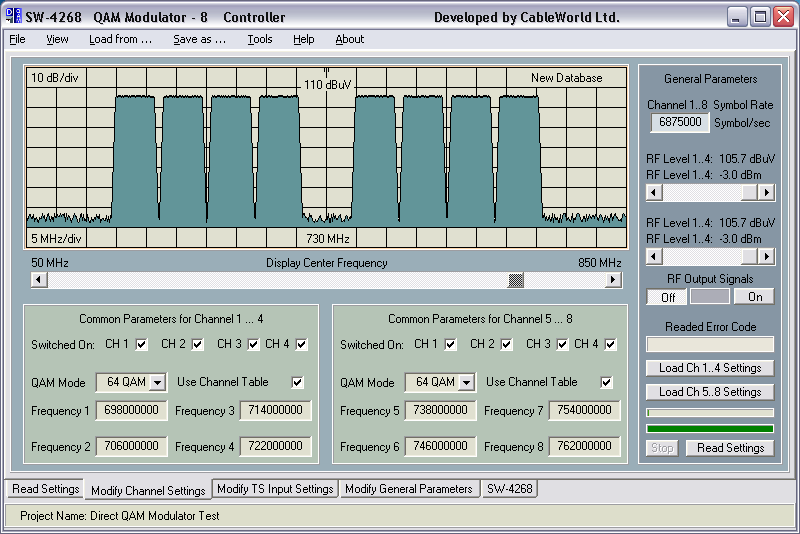Open the File menu
This screenshot has height=534, width=800.
(17, 39)
